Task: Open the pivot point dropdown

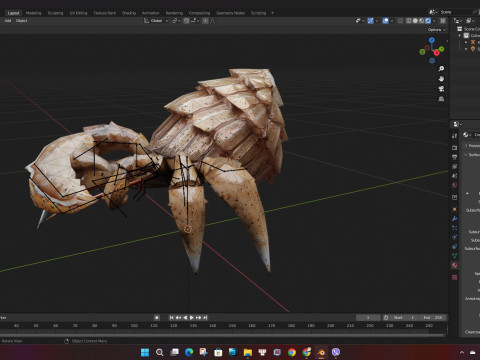Action: 176,21
